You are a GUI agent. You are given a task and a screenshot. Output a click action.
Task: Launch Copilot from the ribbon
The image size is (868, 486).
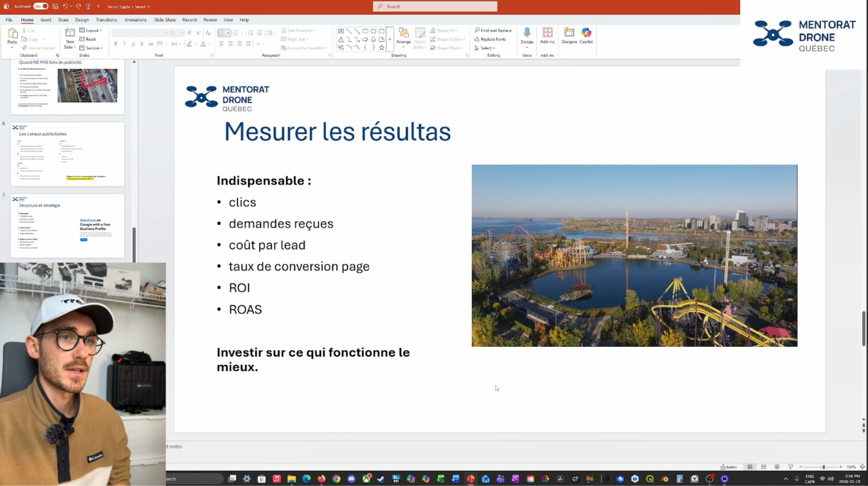586,33
